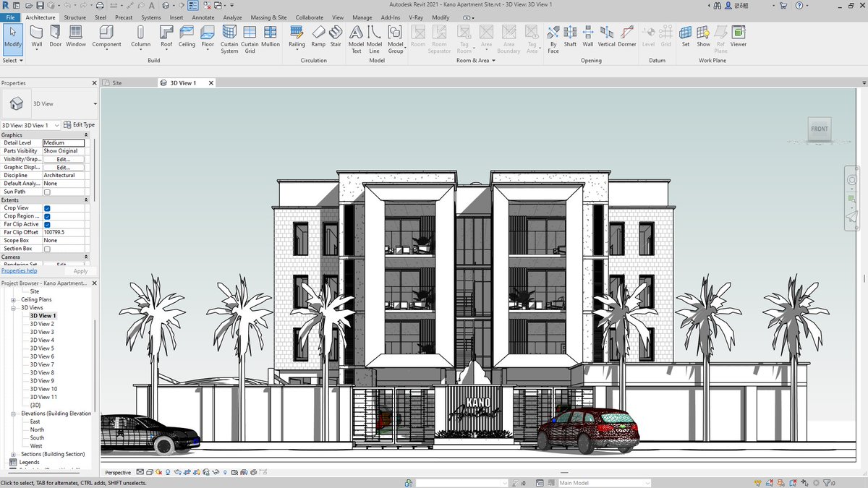The width and height of the screenshot is (868, 488).
Task: Click FRONT on the ViewCube
Action: (x=818, y=129)
